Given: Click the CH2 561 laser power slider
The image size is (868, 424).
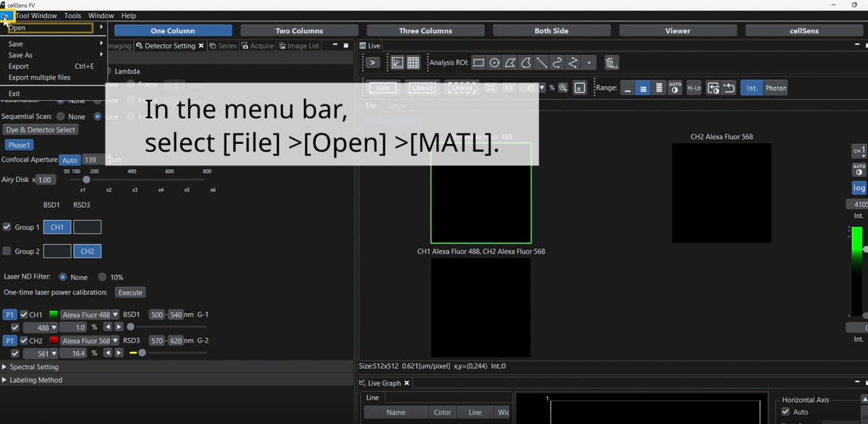Looking at the screenshot, I should [142, 353].
